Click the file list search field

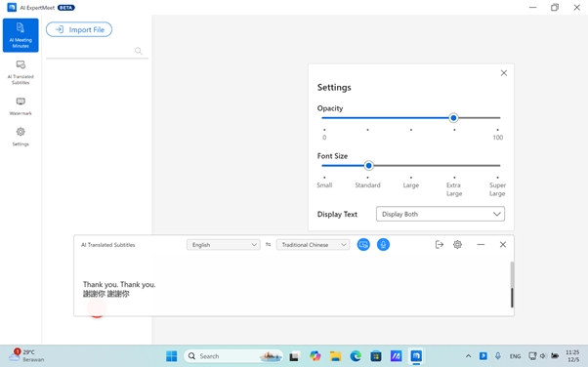(x=97, y=52)
